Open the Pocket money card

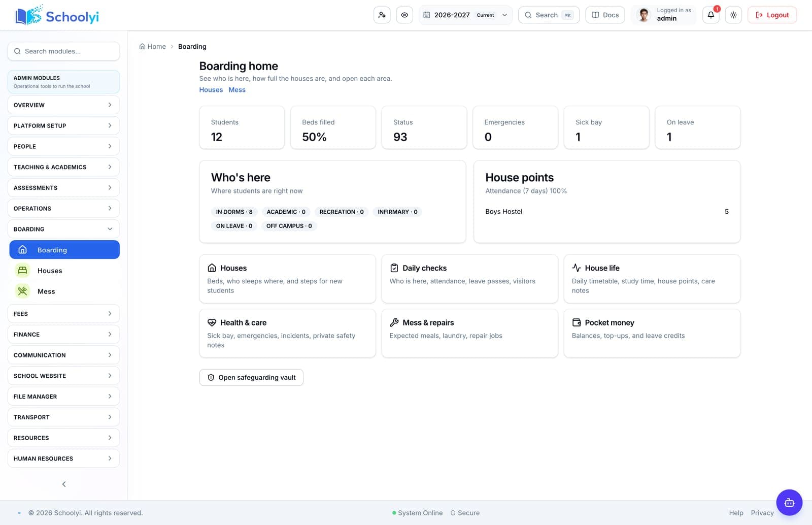tap(652, 333)
